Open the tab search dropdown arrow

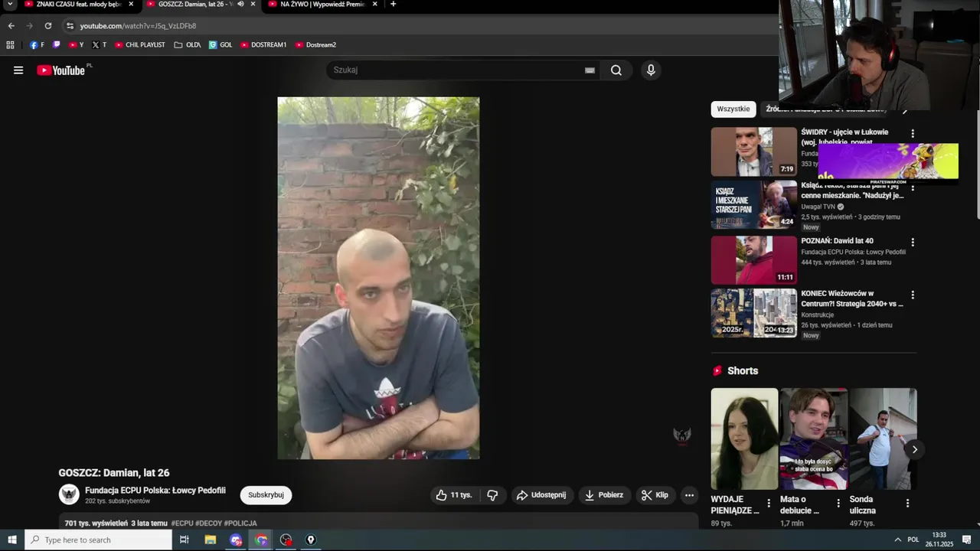point(10,4)
